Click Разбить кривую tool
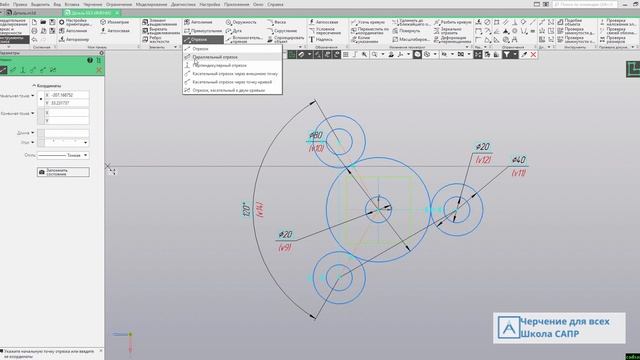This screenshot has height=360, width=640. click(x=453, y=22)
